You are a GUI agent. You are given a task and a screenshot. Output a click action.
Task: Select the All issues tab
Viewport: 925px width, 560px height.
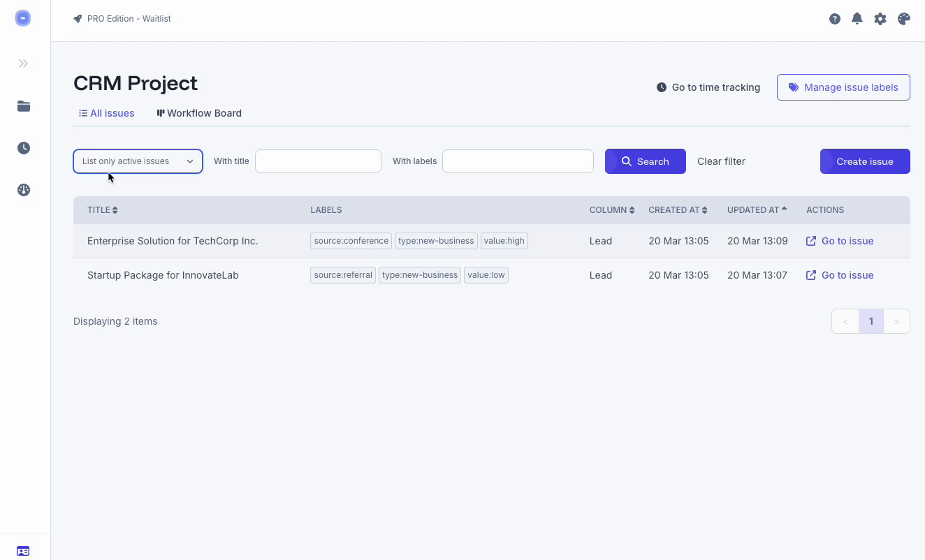[106, 113]
